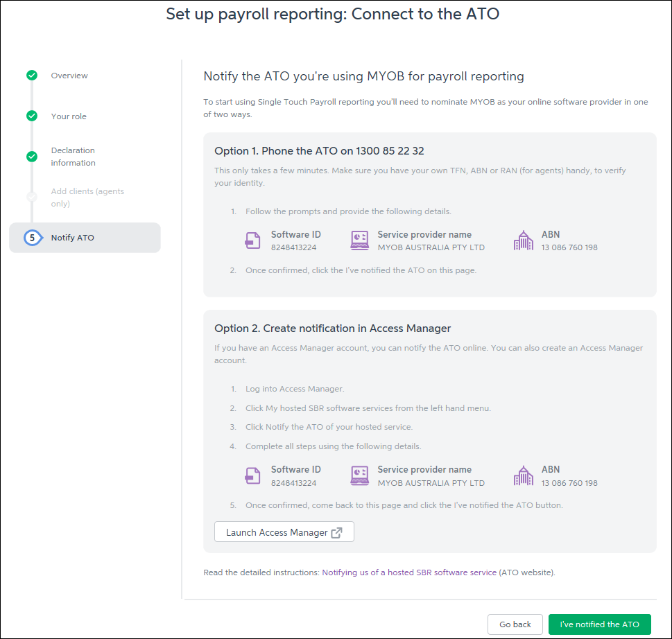The image size is (672, 639).
Task: Click the step 5 number circle
Action: tap(32, 238)
